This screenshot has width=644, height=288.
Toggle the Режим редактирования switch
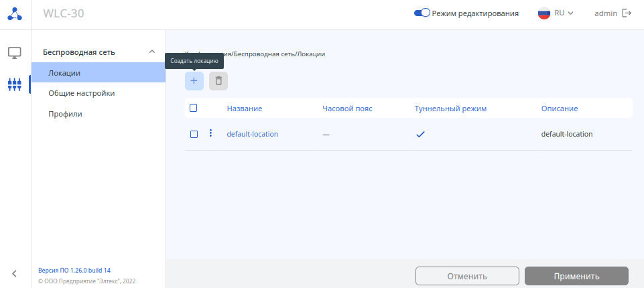[422, 13]
